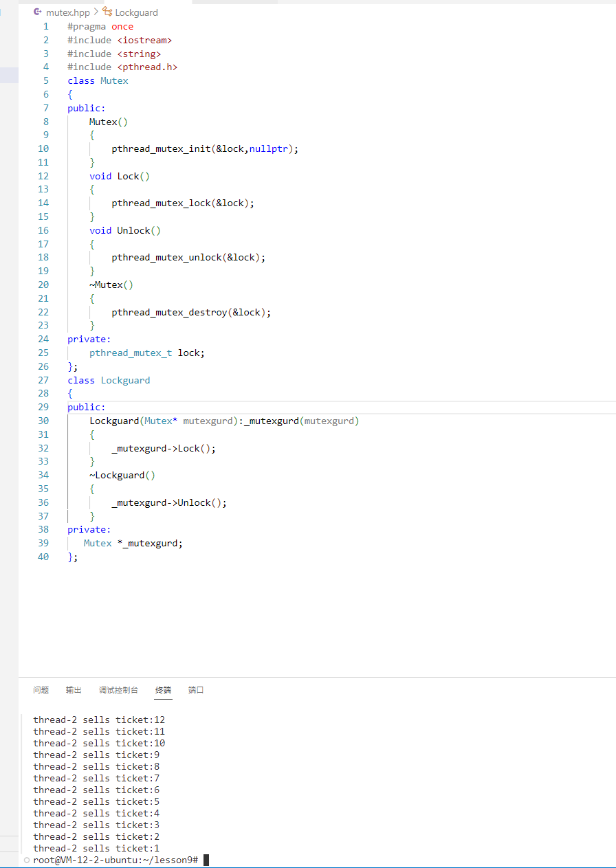Click the 'Mutex()' constructor on line 8
The image size is (616, 868).
point(109,122)
